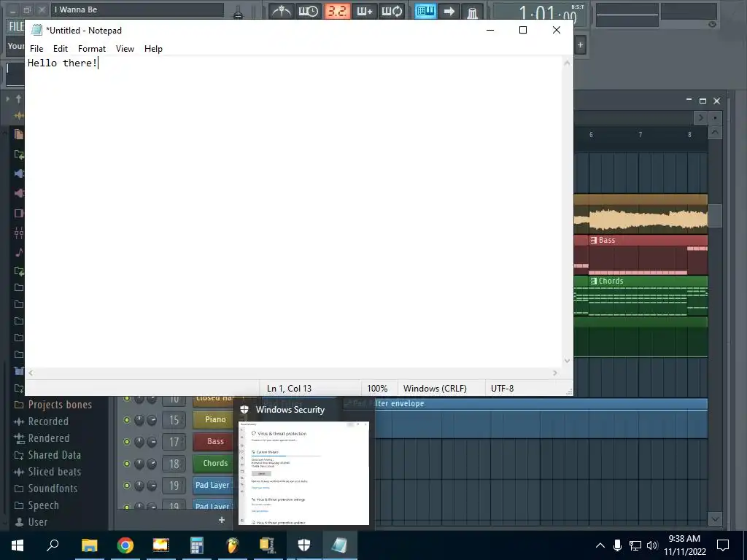Open Edit menu in Notepad
747x560 pixels.
[60, 49]
